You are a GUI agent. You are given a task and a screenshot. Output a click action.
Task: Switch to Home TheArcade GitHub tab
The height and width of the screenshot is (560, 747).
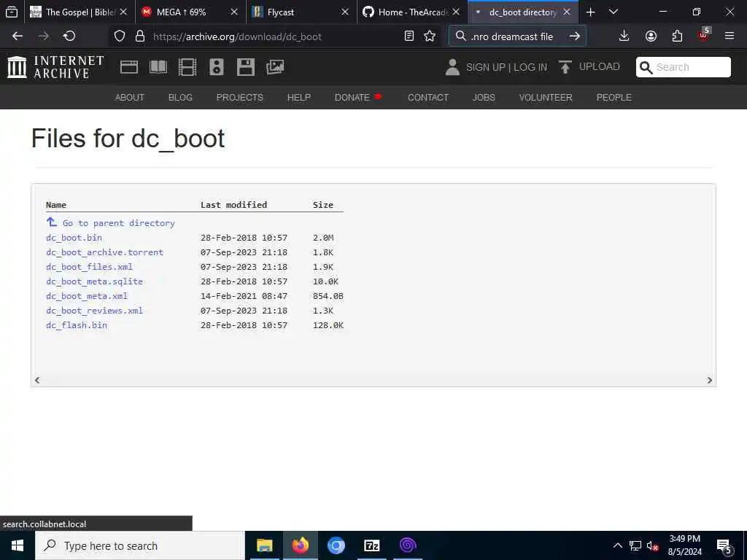413,12
